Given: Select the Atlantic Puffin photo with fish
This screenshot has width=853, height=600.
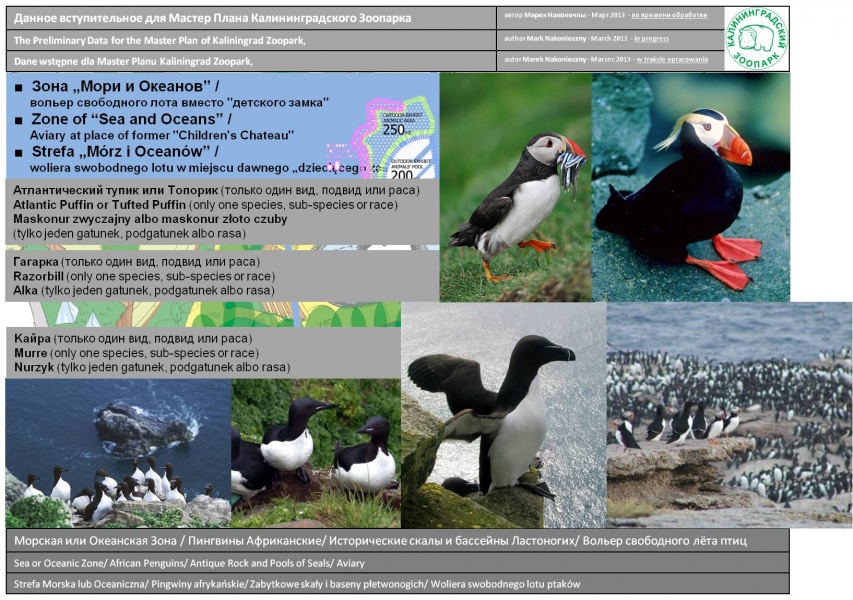Looking at the screenshot, I should (515, 187).
